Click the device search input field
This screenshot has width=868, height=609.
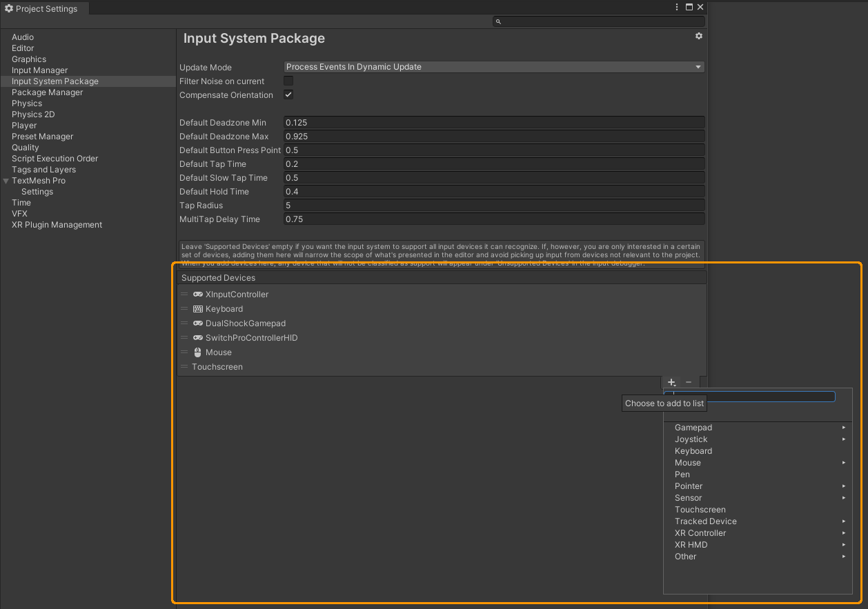pyautogui.click(x=750, y=396)
